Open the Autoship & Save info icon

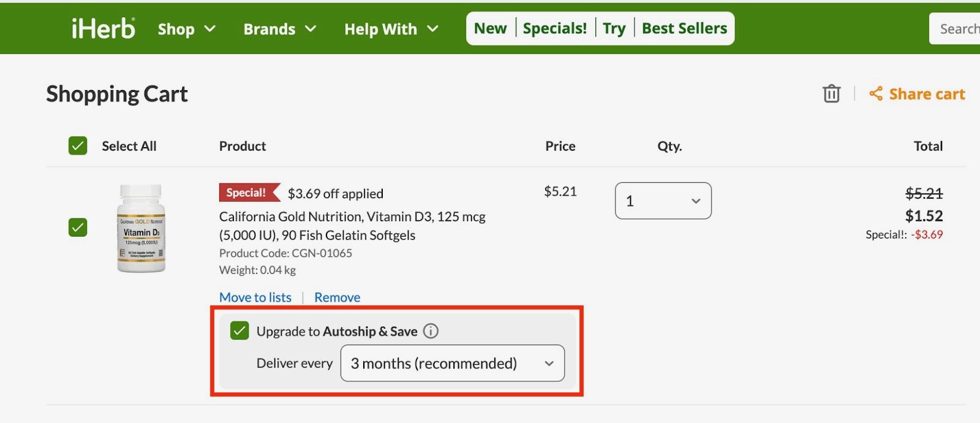(x=431, y=331)
